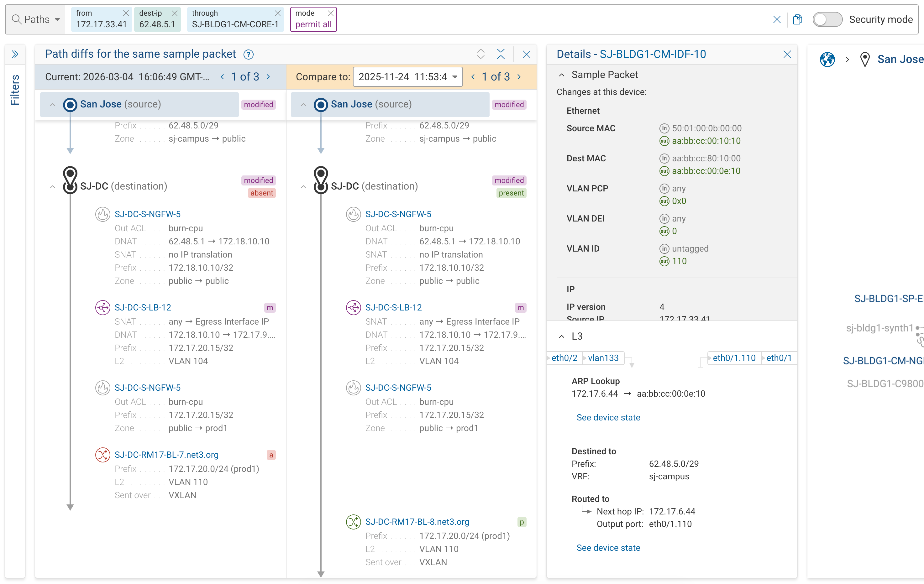924x584 pixels.
Task: Open SJ-DC-S-LB-12 hop in compare path
Action: [393, 308]
